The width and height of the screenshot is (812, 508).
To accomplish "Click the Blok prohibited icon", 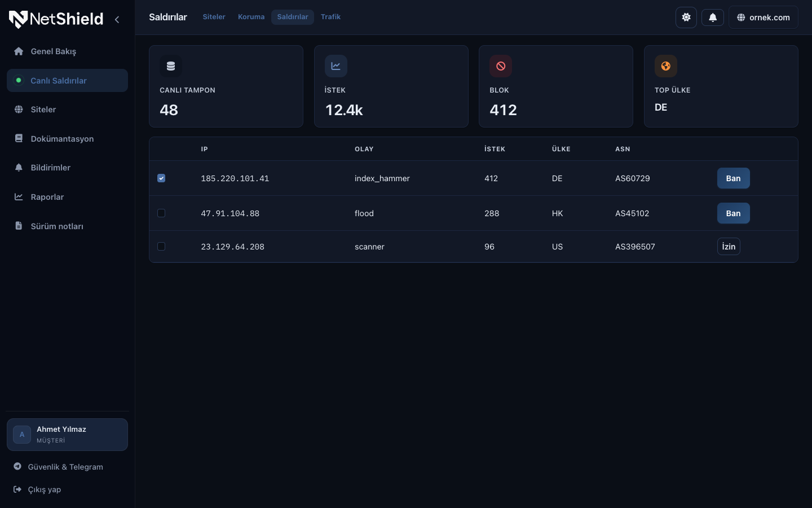I will coord(501,66).
